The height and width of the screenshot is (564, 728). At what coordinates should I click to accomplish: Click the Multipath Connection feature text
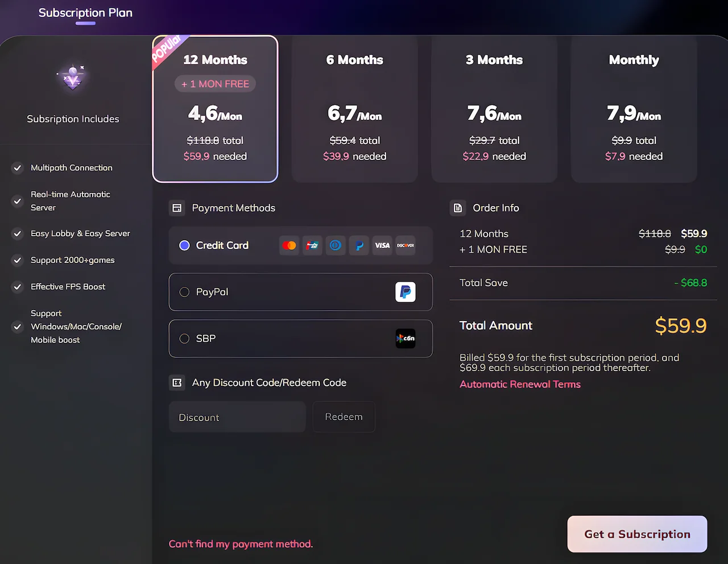coord(72,168)
